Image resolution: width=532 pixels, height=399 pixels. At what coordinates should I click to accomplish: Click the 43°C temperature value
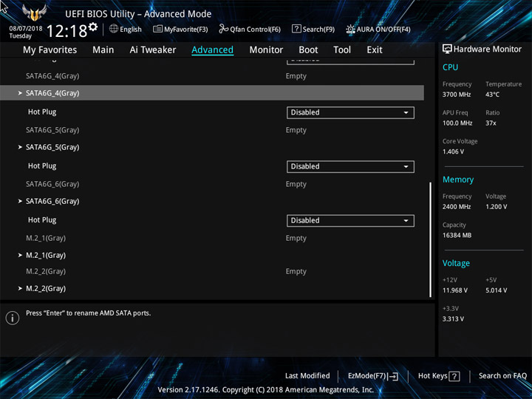click(492, 95)
